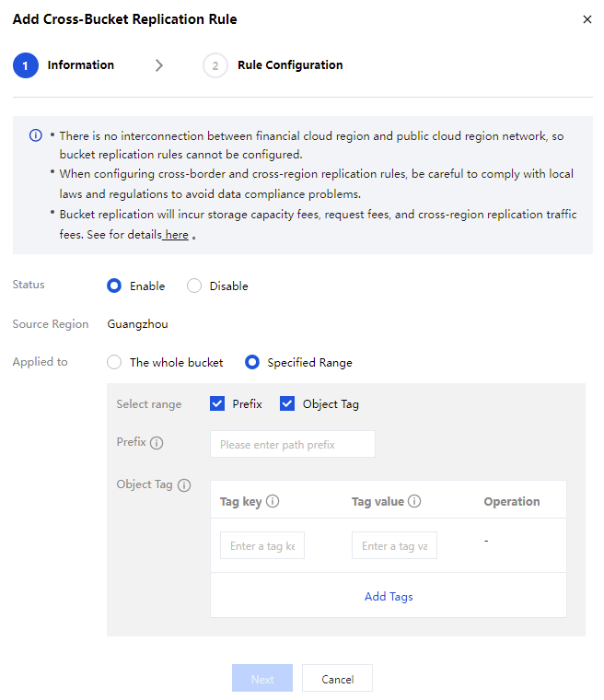This screenshot has width=604, height=700.
Task: Click the Add Tags link
Action: (389, 596)
